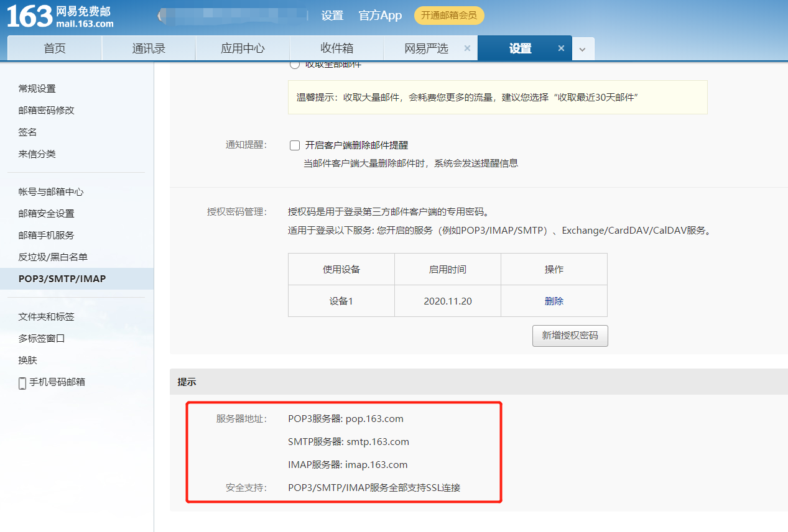Go to the 收件箱 tab

pyautogui.click(x=336, y=48)
